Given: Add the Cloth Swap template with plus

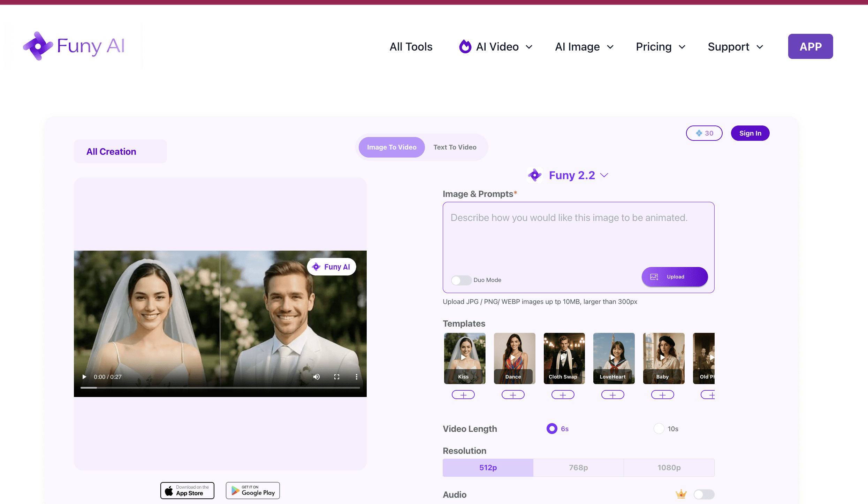Looking at the screenshot, I should point(563,395).
